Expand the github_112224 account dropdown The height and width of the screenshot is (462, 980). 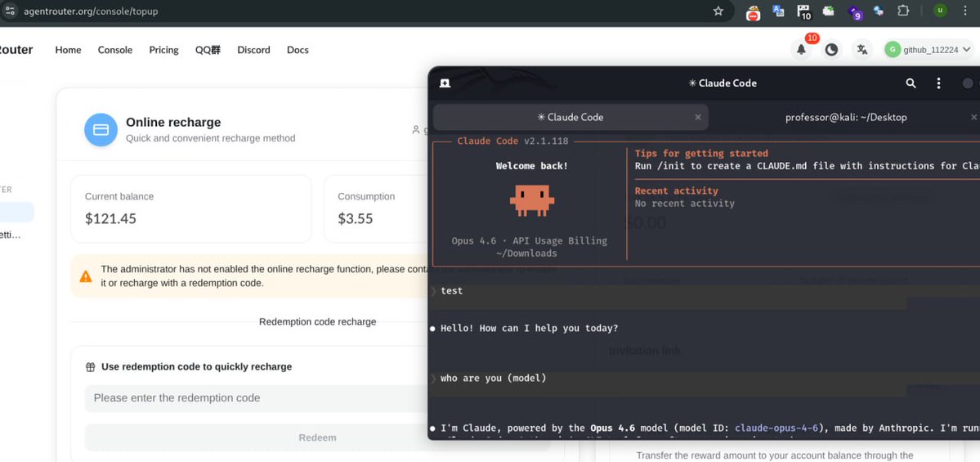(929, 50)
